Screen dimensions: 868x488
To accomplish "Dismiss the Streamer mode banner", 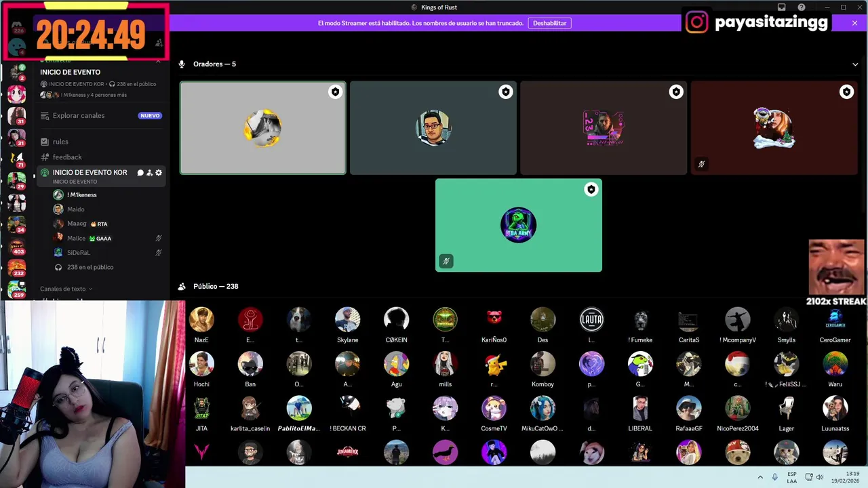I will tap(854, 23).
